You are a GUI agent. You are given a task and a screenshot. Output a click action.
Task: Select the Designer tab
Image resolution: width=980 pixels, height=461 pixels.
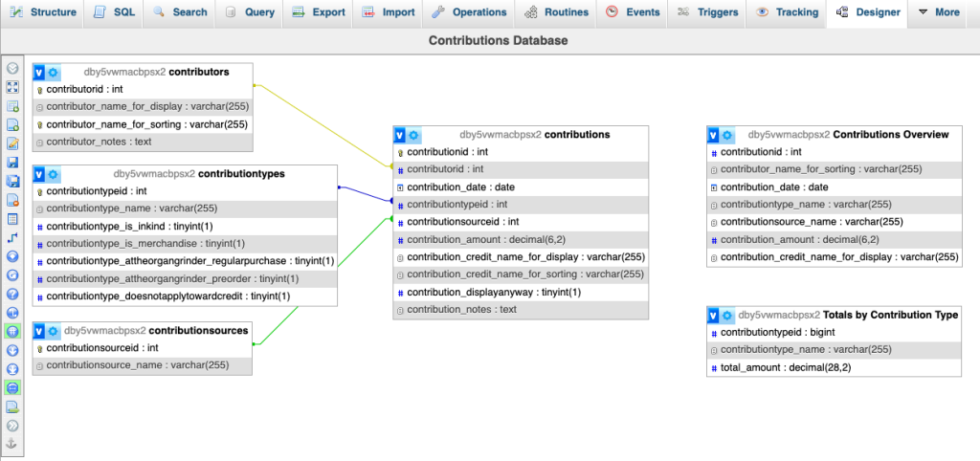pyautogui.click(x=867, y=12)
